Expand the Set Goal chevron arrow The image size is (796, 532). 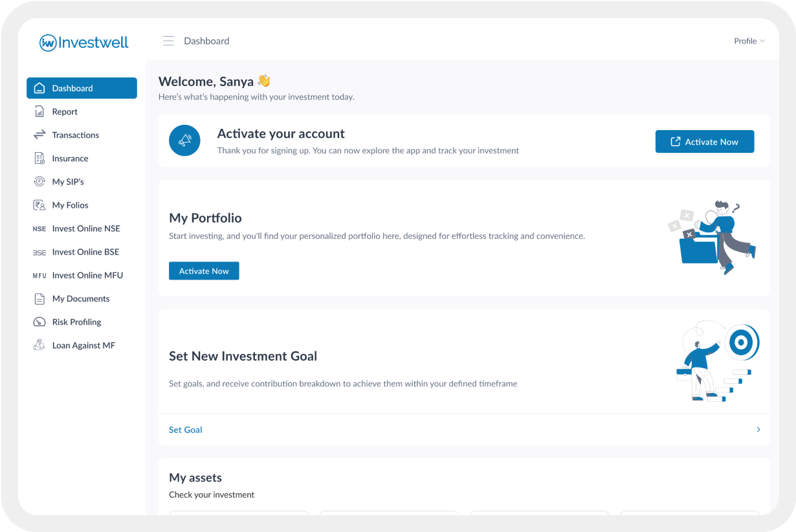(758, 429)
